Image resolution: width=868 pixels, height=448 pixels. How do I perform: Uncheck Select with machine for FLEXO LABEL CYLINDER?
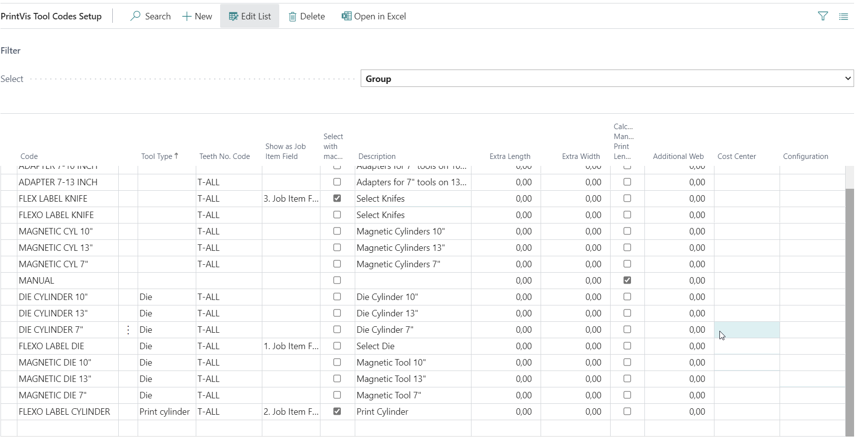tap(337, 411)
